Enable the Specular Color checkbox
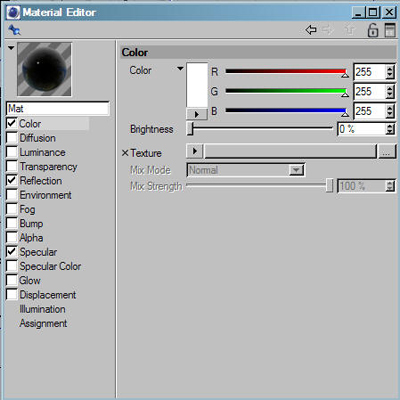The height and width of the screenshot is (400, 400). click(x=11, y=266)
